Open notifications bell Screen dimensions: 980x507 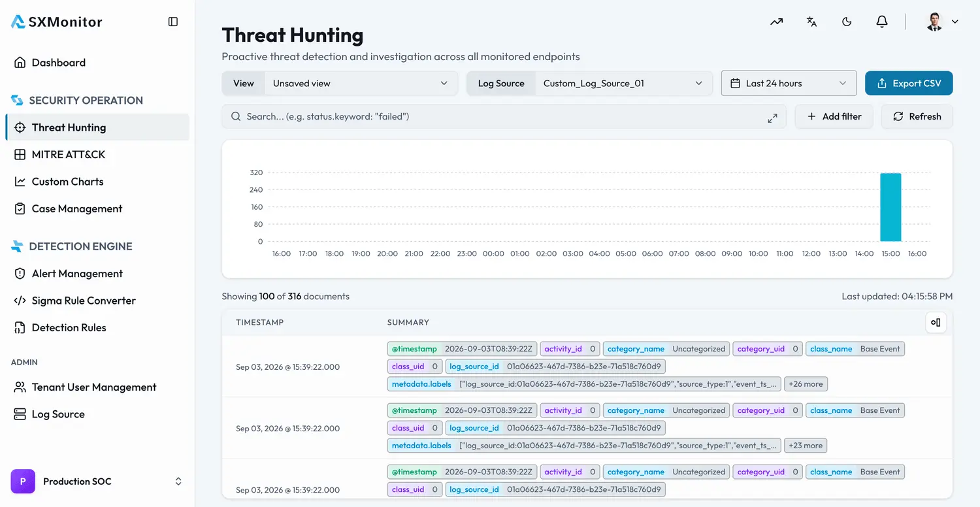(x=882, y=22)
